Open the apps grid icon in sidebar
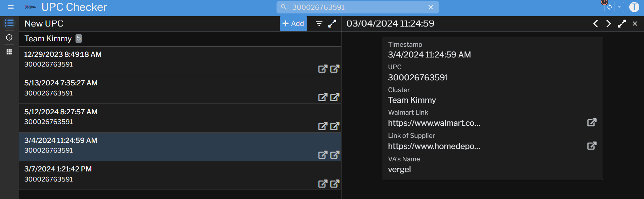Viewport: 644px width, 199px height. click(x=9, y=52)
